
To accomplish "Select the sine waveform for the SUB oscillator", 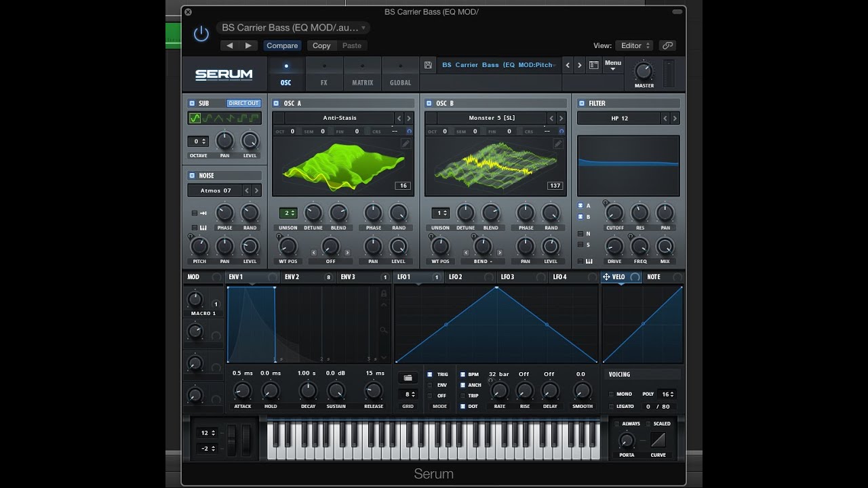I will (x=195, y=118).
